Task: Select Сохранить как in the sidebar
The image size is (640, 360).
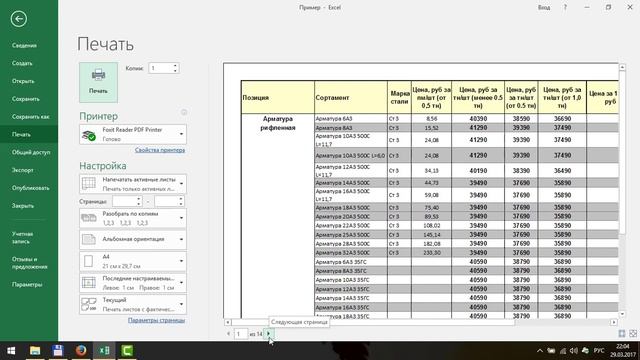Action: pos(31,117)
